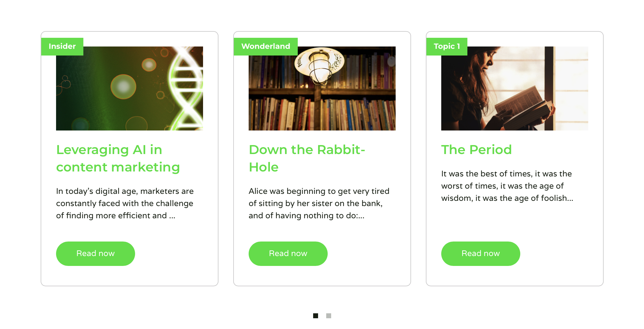Select the first carousel page dot
644x329 pixels.
[316, 316]
